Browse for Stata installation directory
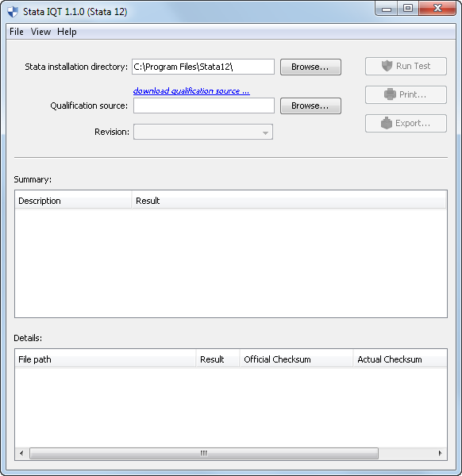Image resolution: width=462 pixels, height=476 pixels. pyautogui.click(x=310, y=67)
